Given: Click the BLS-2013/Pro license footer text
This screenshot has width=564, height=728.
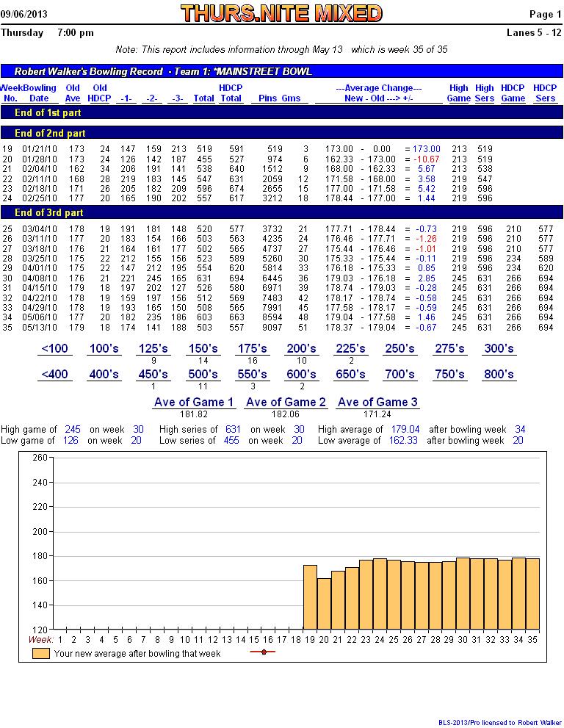Looking at the screenshot, I should pyautogui.click(x=499, y=722).
